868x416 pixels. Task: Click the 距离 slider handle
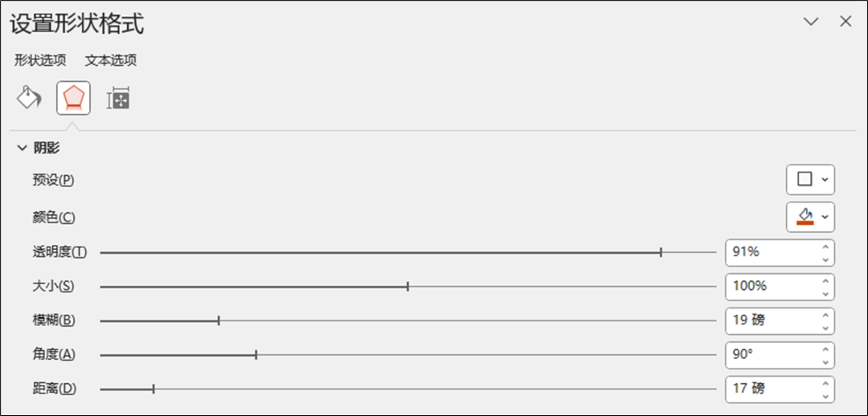[x=154, y=389]
